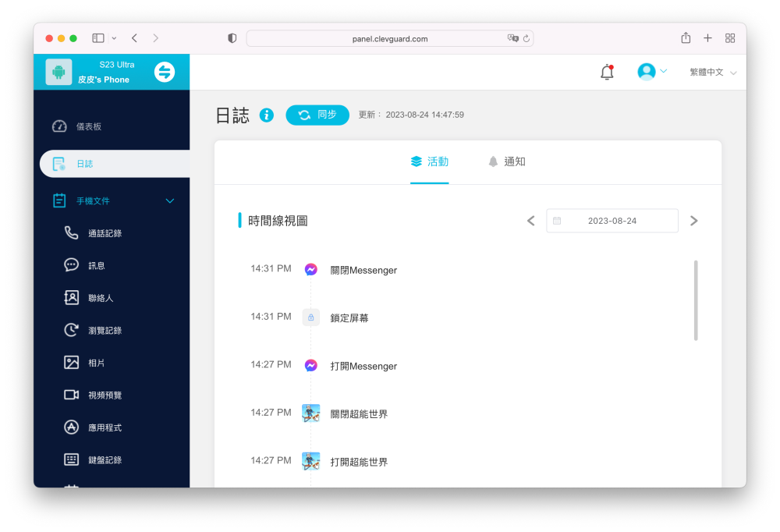Click the 關閉超能世界 entry text
This screenshot has height=532, width=780.
359,414
